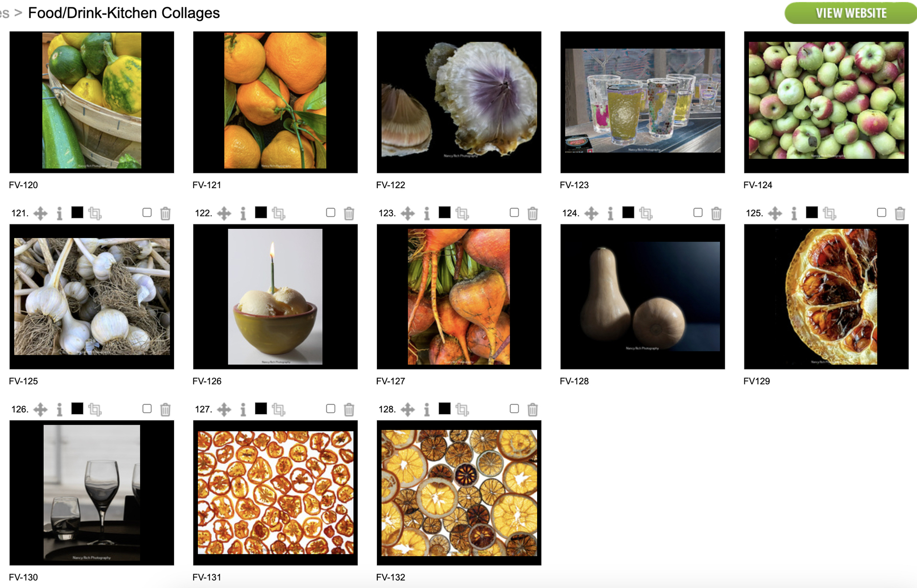This screenshot has width=917, height=588.
Task: Select the FV-123 drinking glasses thumbnail
Action: coord(643,102)
